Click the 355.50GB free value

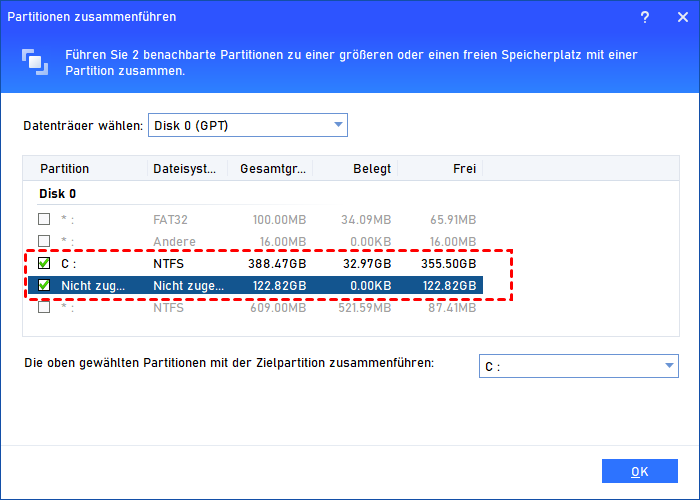click(449, 263)
